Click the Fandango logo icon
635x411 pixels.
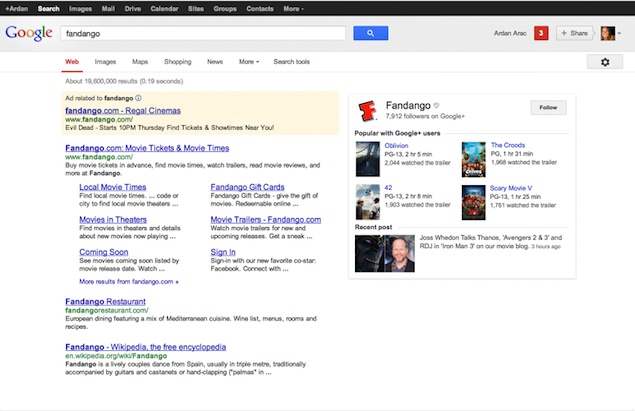(x=367, y=109)
